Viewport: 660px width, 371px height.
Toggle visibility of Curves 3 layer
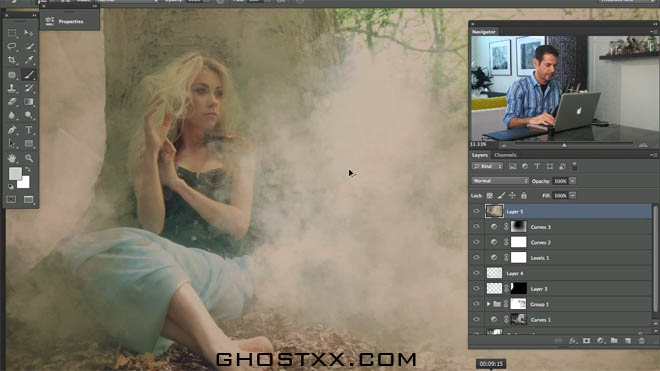pyautogui.click(x=476, y=227)
